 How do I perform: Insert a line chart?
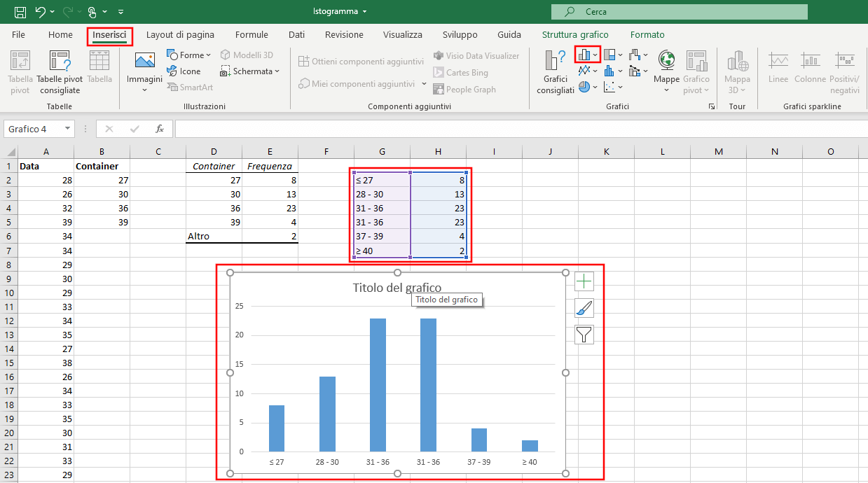(585, 70)
